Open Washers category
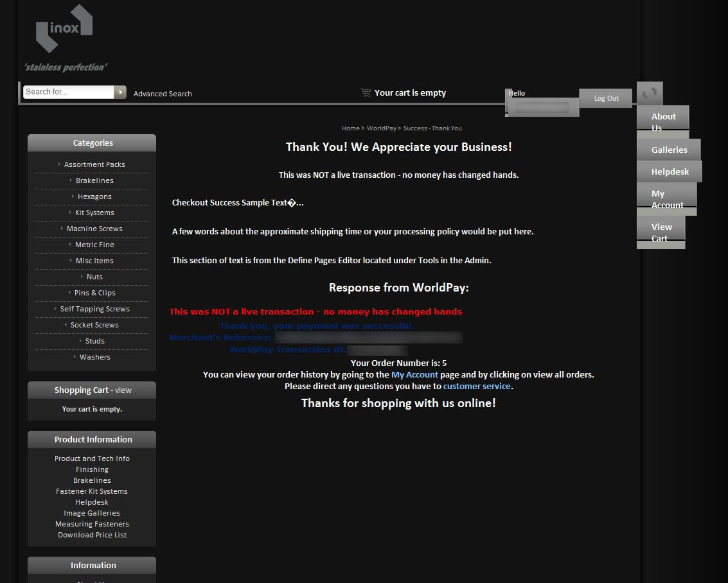This screenshot has width=728, height=583. [94, 357]
